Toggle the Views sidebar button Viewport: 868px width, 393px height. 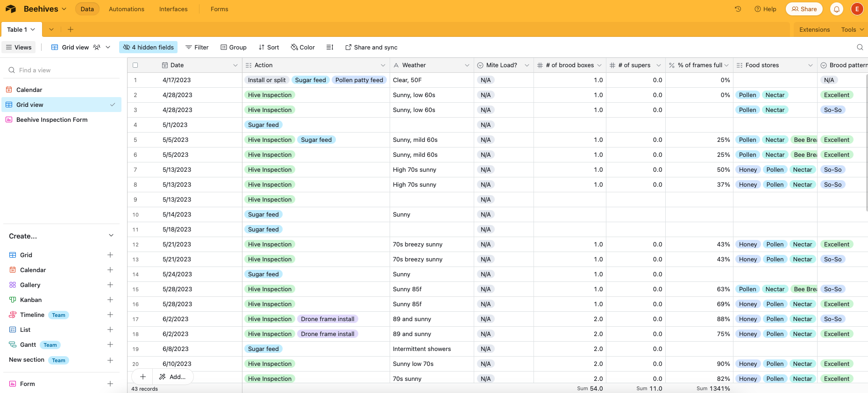[19, 47]
